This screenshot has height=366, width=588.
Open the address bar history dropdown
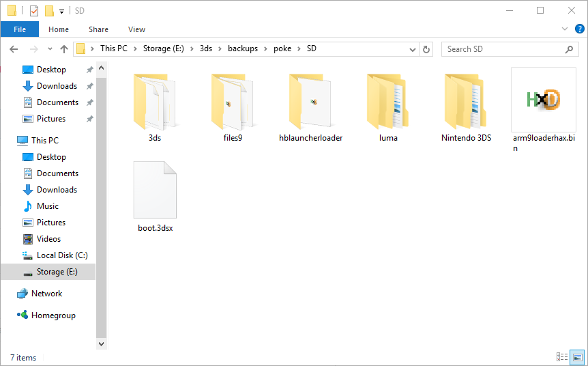413,49
